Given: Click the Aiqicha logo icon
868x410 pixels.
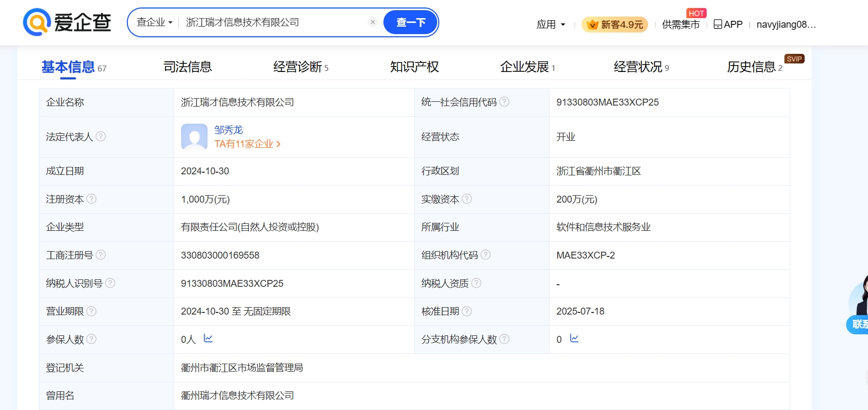Looking at the screenshot, I should pos(37,22).
